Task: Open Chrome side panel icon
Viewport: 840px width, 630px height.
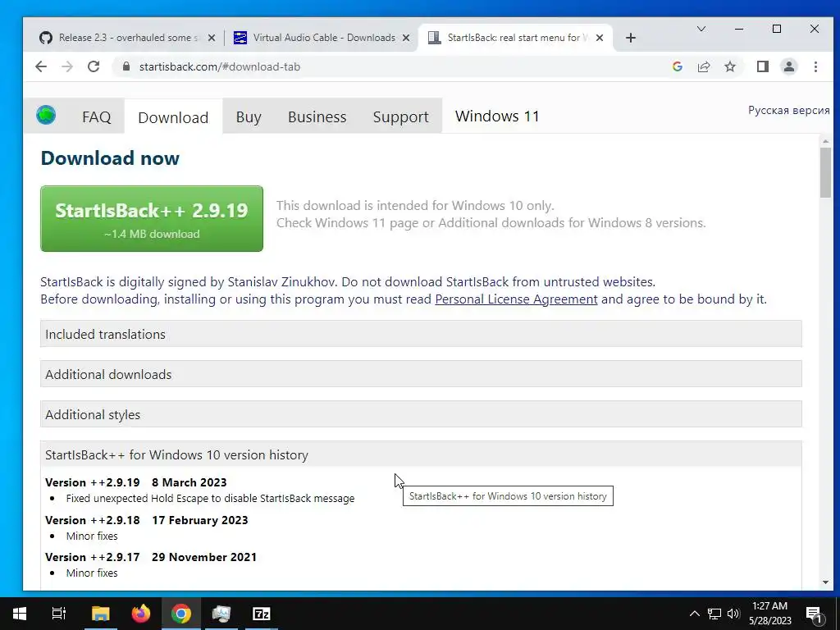Action: pyautogui.click(x=762, y=66)
